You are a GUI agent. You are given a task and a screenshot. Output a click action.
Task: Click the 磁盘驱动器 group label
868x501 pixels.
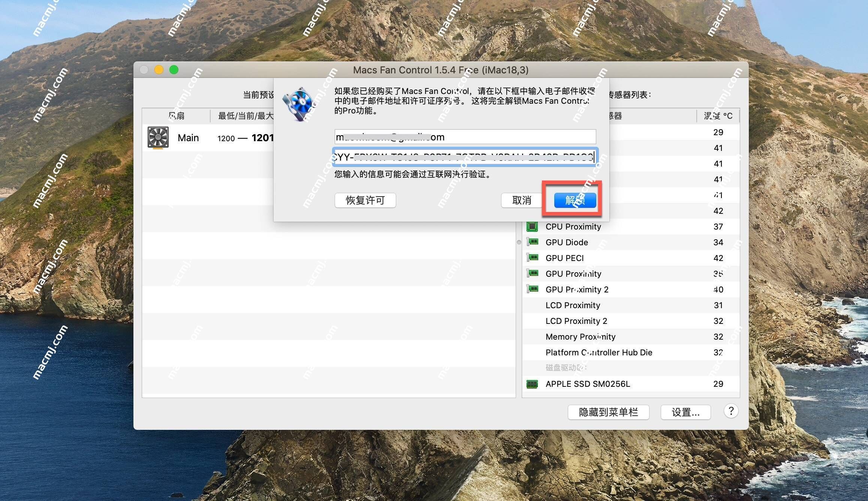[x=566, y=368]
